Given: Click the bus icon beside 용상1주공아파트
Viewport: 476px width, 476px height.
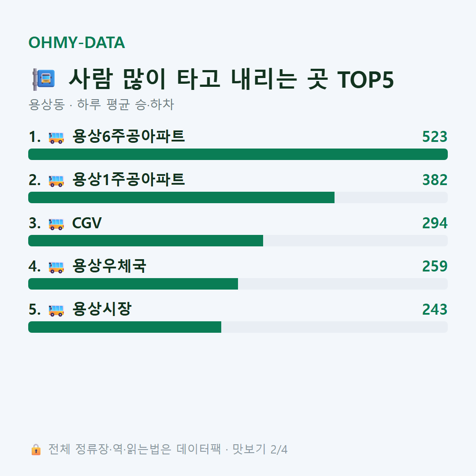Looking at the screenshot, I should [56, 181].
